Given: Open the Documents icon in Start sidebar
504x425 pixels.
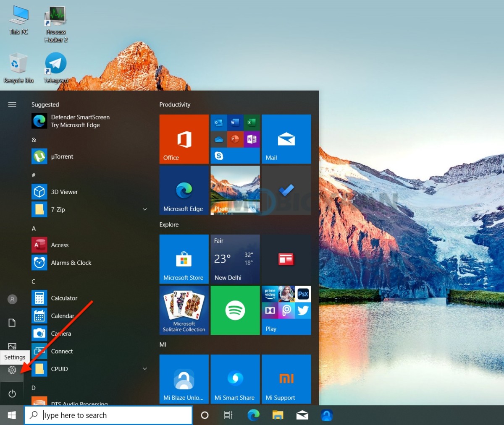Looking at the screenshot, I should 12,323.
